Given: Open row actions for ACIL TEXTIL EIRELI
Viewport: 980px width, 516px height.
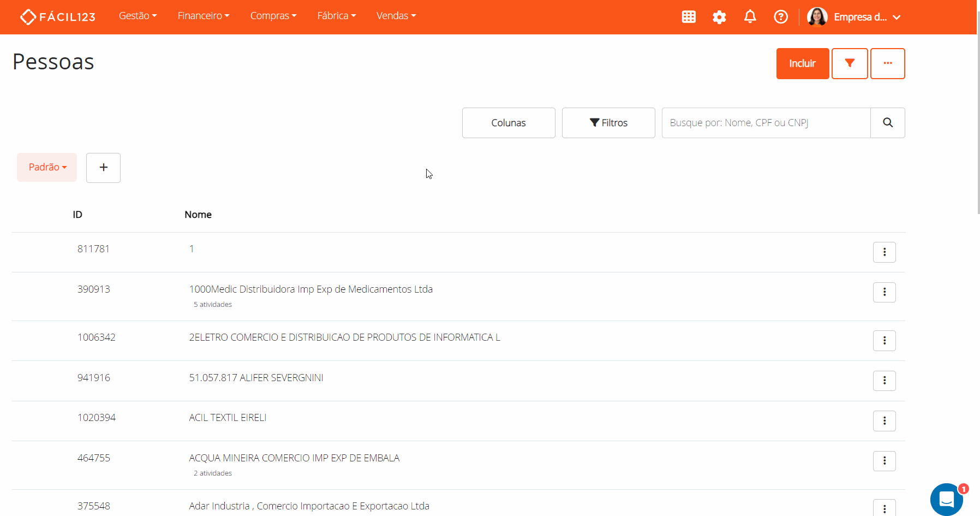Looking at the screenshot, I should (885, 421).
